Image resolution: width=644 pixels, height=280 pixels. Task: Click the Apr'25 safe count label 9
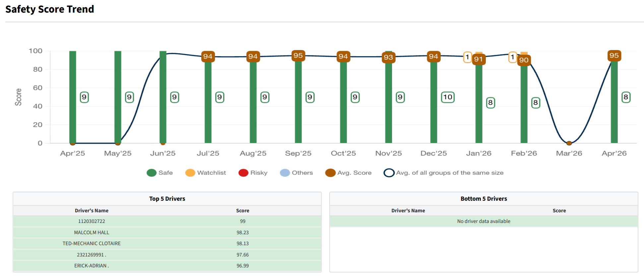(x=84, y=97)
